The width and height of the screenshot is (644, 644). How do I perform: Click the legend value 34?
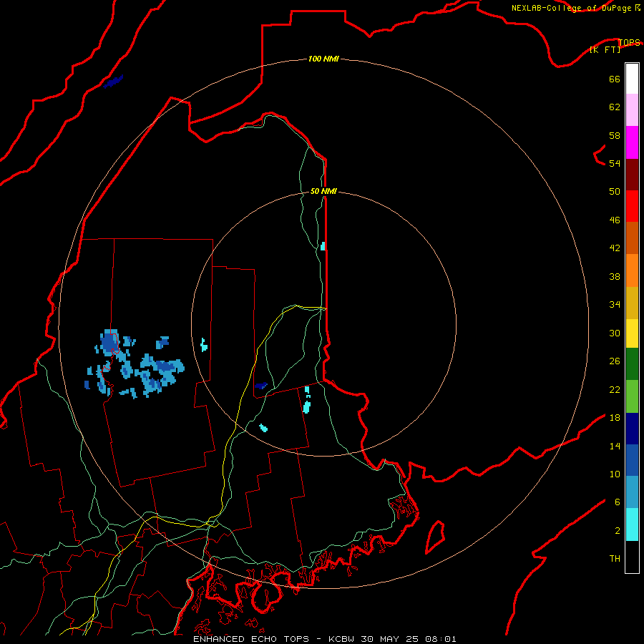[x=615, y=304]
